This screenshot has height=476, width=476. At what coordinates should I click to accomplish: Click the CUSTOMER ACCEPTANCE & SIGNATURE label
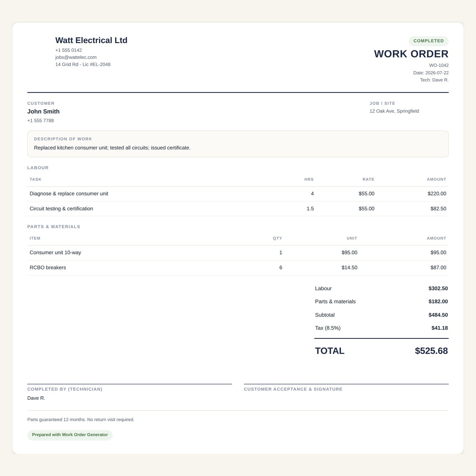click(293, 389)
